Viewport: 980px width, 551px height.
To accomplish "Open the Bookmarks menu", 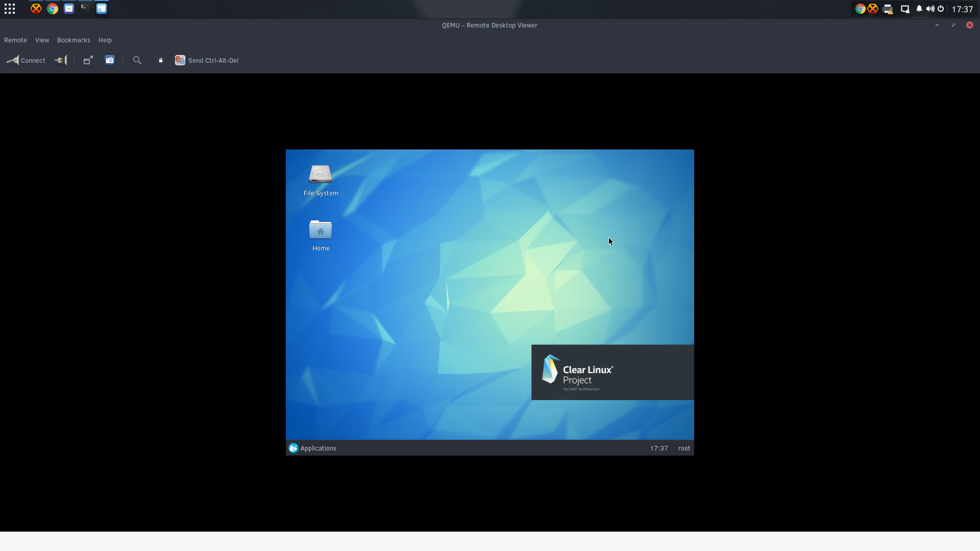I will click(x=73, y=40).
